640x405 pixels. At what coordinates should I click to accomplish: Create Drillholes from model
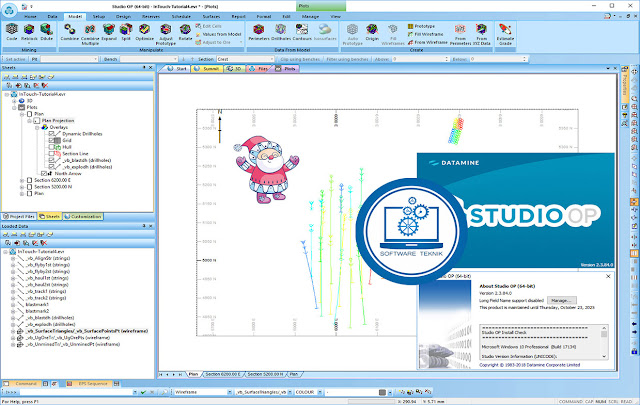[x=280, y=32]
